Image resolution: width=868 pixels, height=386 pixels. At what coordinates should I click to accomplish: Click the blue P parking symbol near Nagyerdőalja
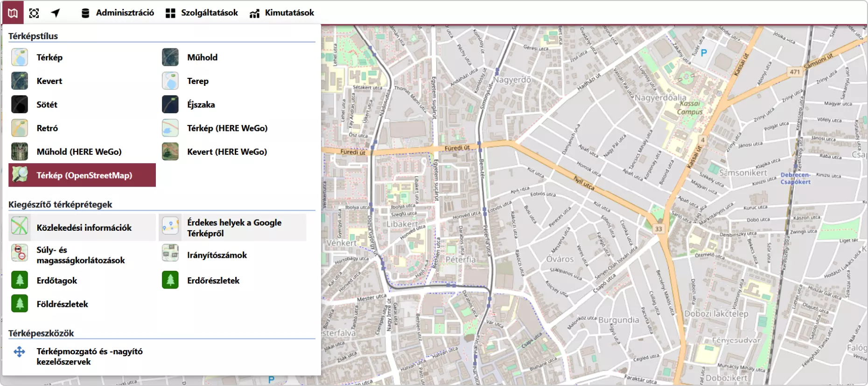[x=704, y=53]
